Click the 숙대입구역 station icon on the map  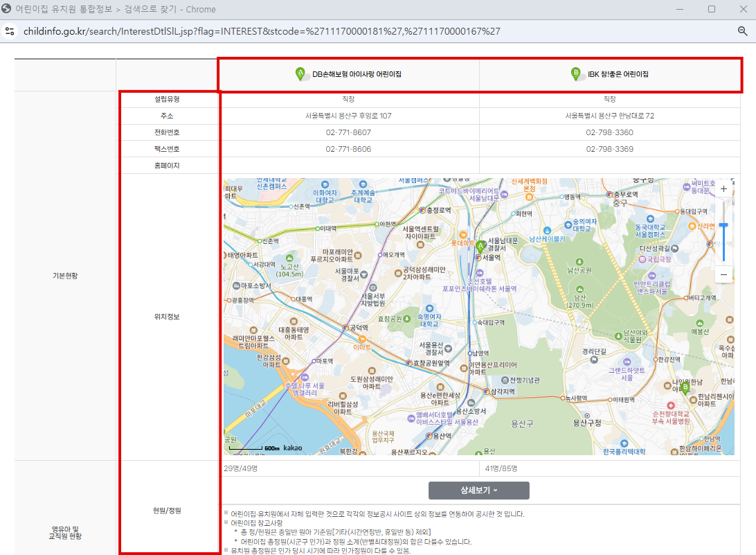pyautogui.click(x=475, y=322)
